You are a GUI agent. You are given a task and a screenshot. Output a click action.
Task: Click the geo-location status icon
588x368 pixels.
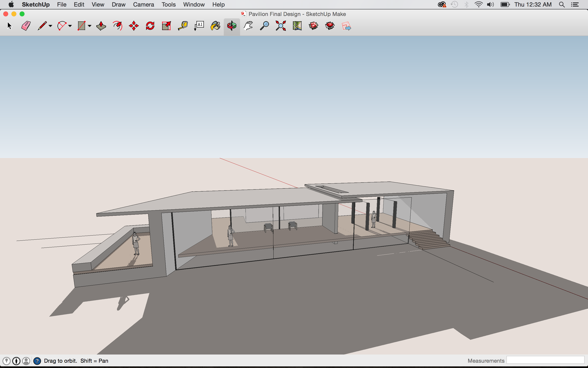(x=6, y=361)
